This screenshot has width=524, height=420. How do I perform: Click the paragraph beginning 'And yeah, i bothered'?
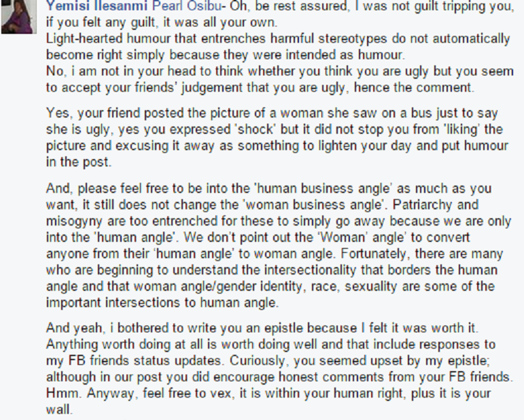279,368
